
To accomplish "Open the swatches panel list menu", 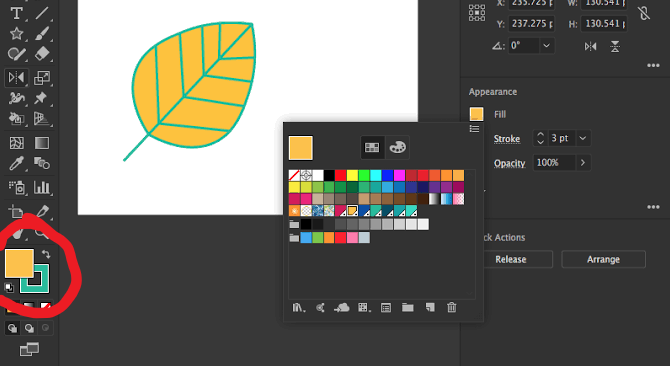I will click(474, 129).
